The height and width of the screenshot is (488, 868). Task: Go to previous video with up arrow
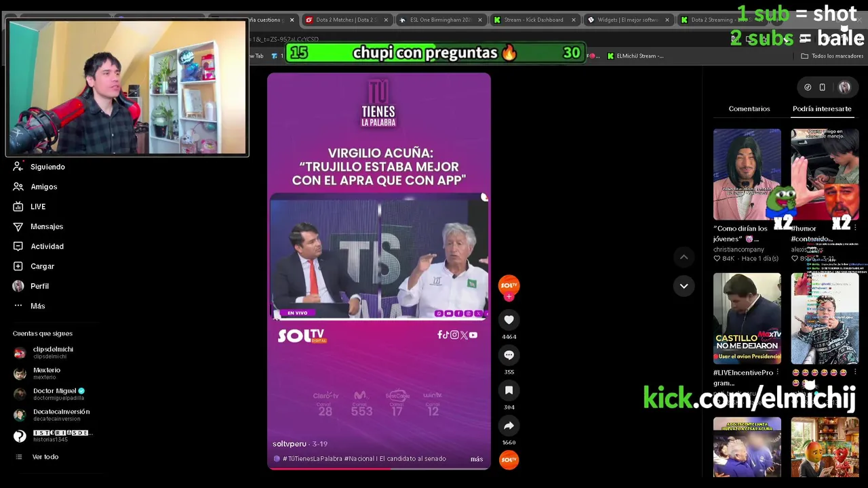click(x=684, y=257)
